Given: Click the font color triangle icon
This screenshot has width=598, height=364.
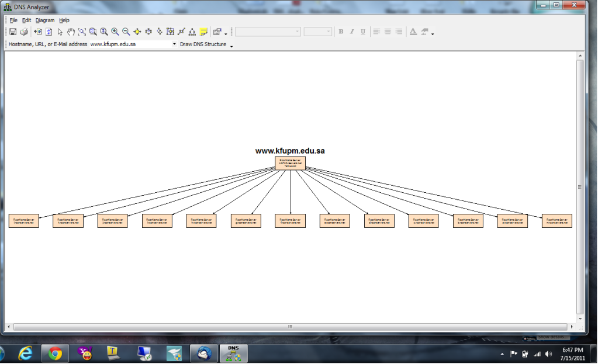Looking at the screenshot, I should pos(413,32).
